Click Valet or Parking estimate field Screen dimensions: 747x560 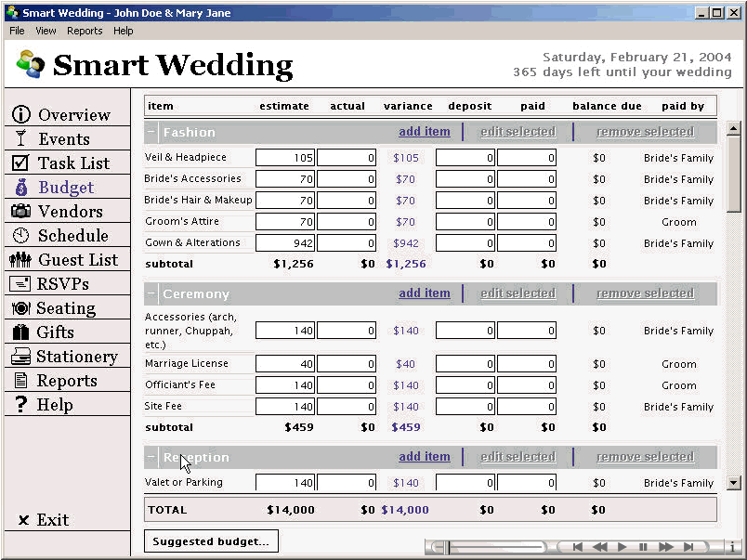pyautogui.click(x=285, y=482)
